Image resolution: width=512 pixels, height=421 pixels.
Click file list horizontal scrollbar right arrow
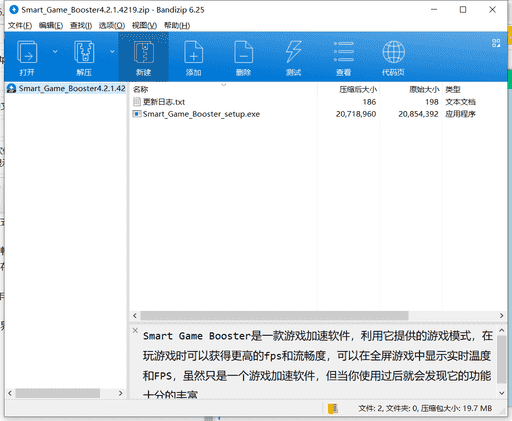502,315
